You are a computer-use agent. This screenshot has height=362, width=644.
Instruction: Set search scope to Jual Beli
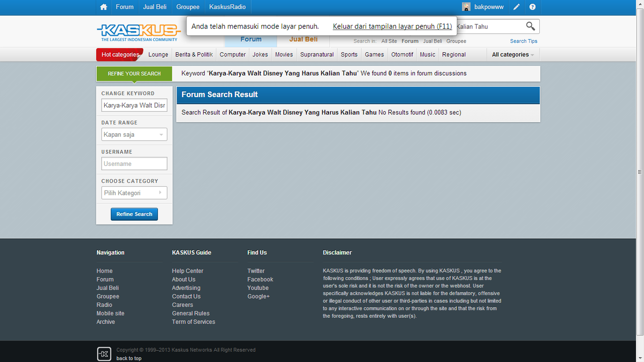click(x=433, y=41)
